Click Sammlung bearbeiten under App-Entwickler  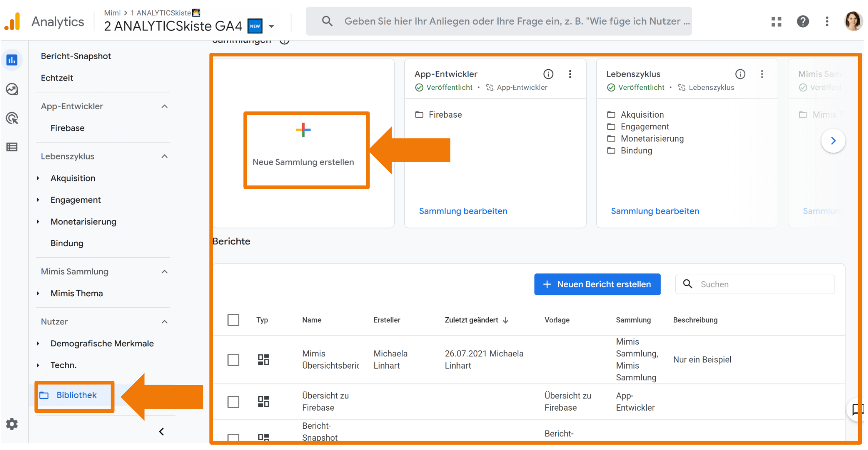tap(463, 211)
